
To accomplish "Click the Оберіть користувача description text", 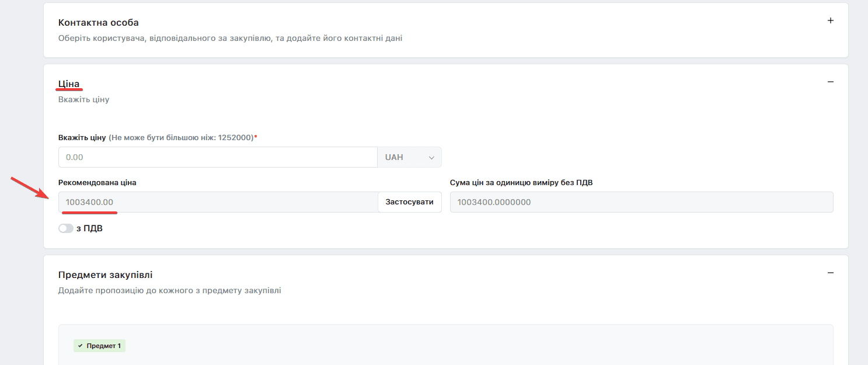I will point(231,39).
